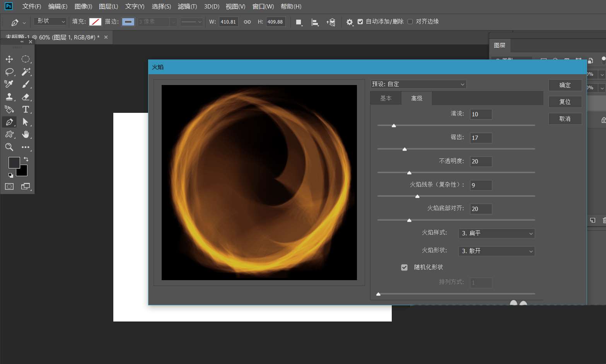Activate the Hand tool

[26, 134]
